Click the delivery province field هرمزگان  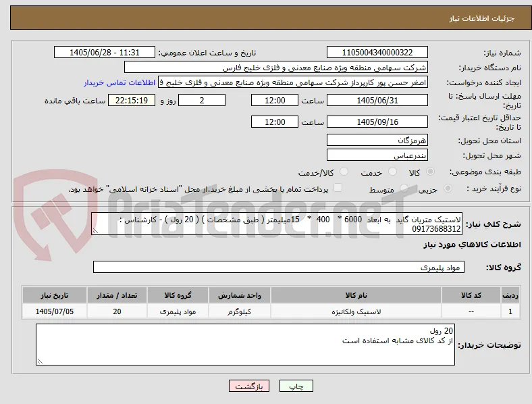377,140
